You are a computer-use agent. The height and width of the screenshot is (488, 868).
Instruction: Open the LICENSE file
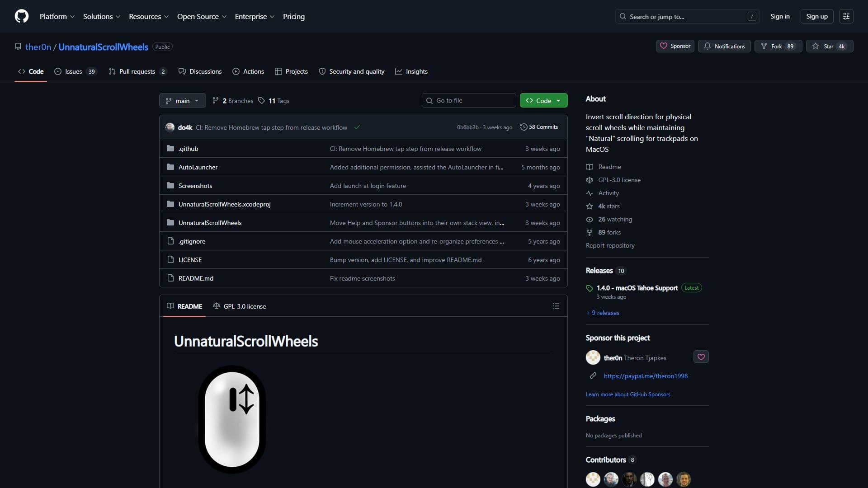click(x=190, y=260)
